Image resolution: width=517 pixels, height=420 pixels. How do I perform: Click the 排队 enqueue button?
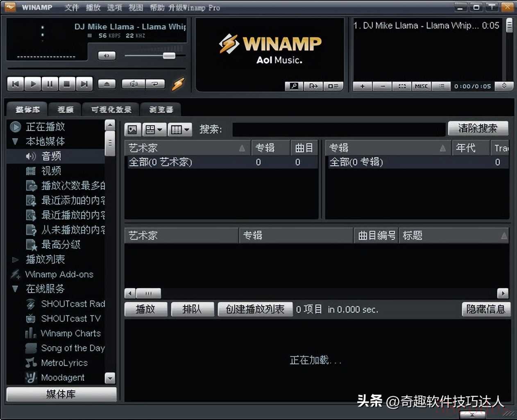[x=192, y=309]
